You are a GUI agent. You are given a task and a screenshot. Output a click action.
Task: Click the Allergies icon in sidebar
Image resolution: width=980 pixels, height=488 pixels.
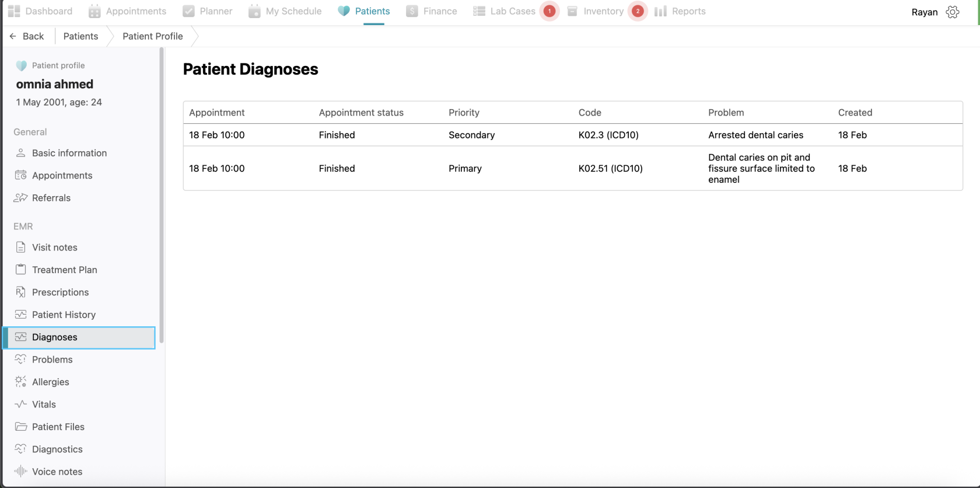point(21,381)
